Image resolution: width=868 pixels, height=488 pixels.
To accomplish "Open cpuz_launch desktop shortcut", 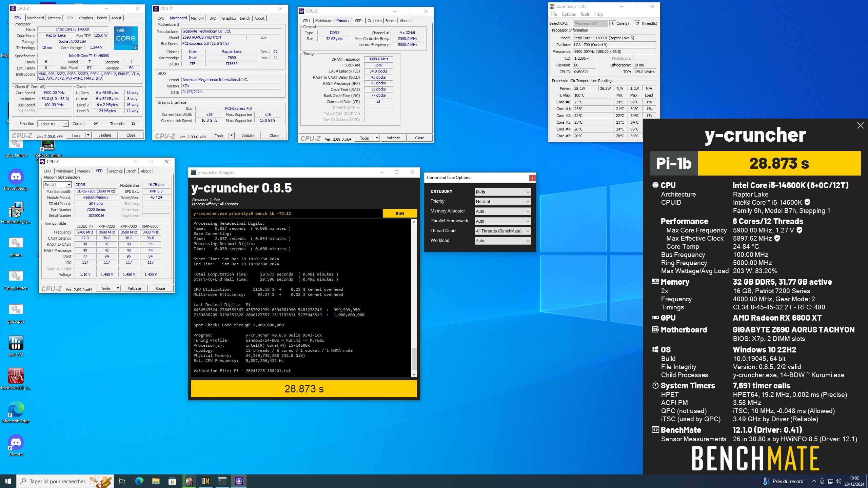I will [16, 148].
